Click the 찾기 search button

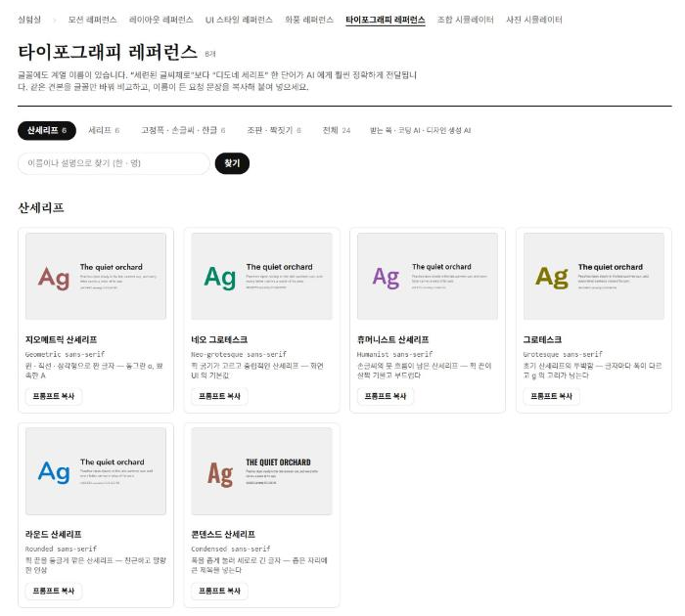pyautogui.click(x=232, y=163)
